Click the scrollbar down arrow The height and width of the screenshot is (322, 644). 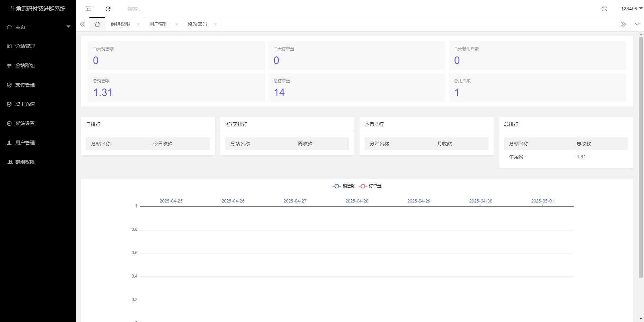pyautogui.click(x=641, y=319)
